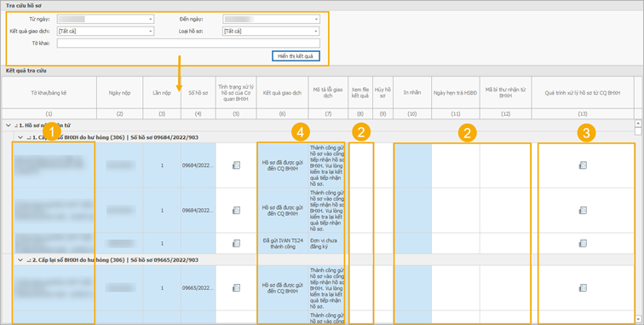Image resolution: width=644 pixels, height=325 pixels.
Task: Click 'Quá trình xử lý hồ sơ' column header
Action: point(583,93)
